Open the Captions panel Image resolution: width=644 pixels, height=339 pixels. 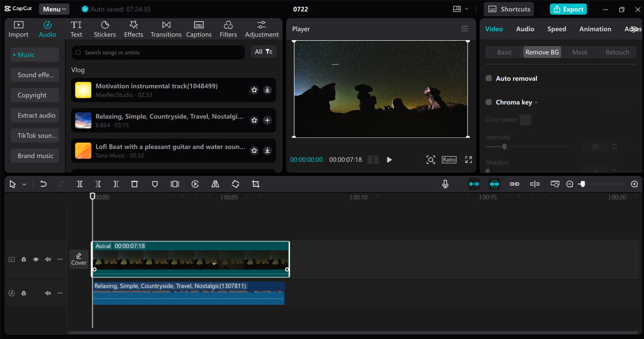pyautogui.click(x=199, y=29)
